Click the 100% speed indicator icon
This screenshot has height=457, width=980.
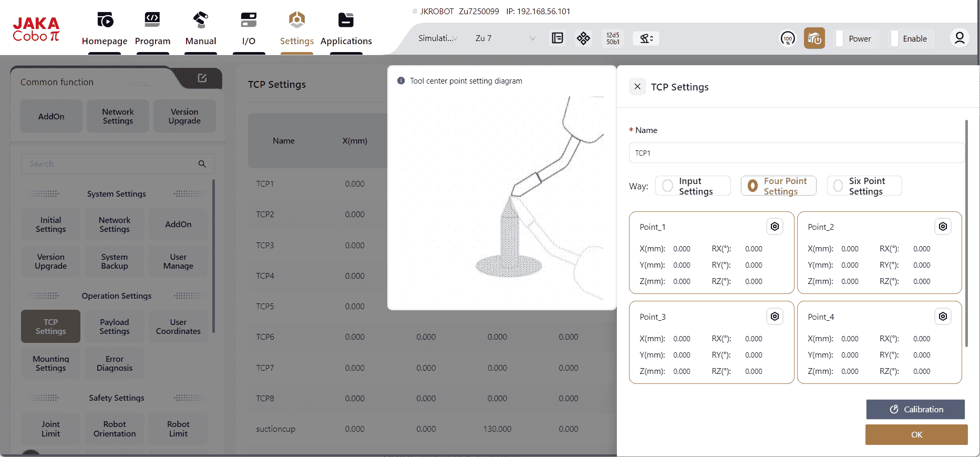click(x=787, y=38)
